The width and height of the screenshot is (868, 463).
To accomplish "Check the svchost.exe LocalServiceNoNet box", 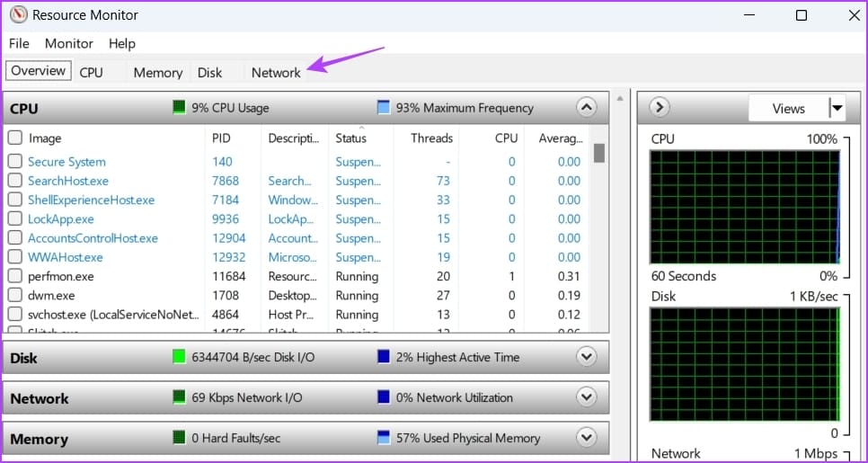I will [15, 314].
